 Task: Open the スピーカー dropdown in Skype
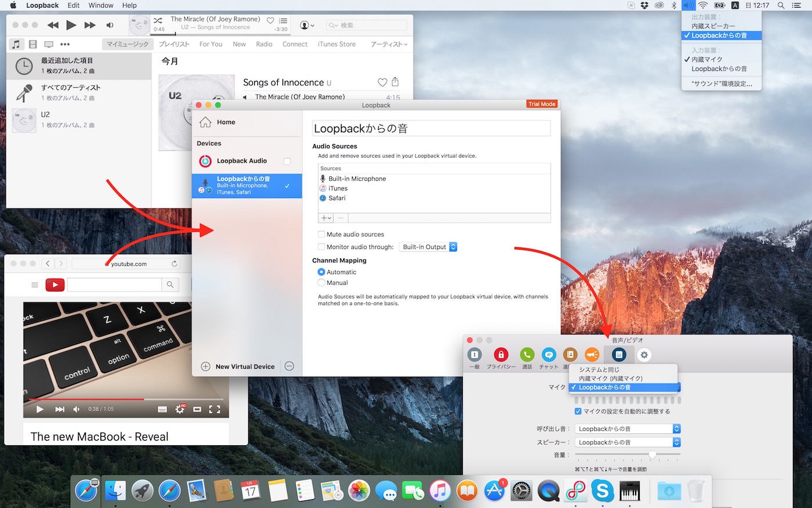[628, 442]
